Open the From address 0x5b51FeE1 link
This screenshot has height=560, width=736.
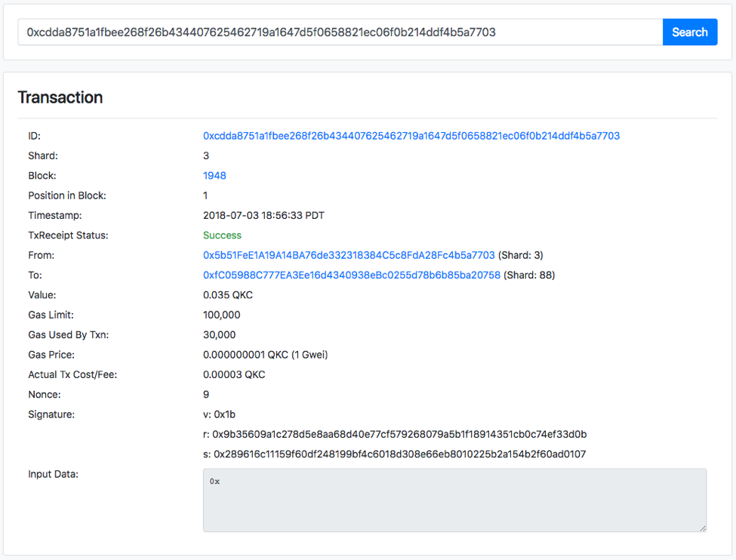tap(349, 255)
